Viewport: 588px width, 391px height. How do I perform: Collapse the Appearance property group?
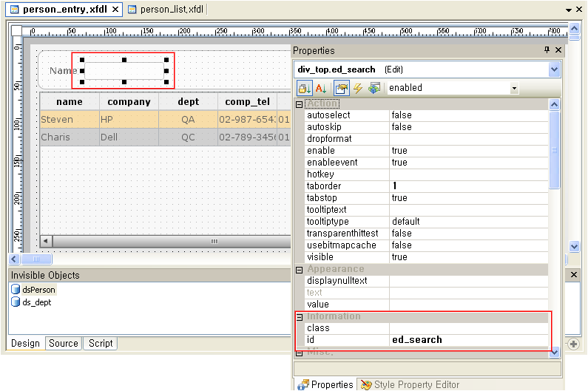[300, 269]
